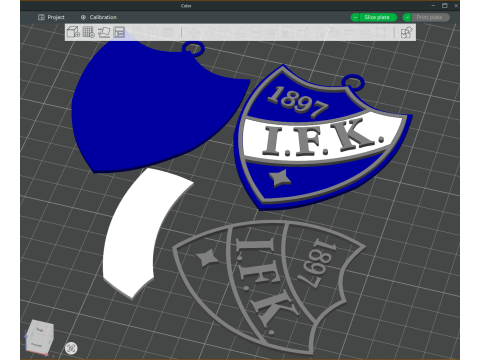Open the dropdown arrow beside Print plate
The image size is (480, 360).
(x=407, y=17)
